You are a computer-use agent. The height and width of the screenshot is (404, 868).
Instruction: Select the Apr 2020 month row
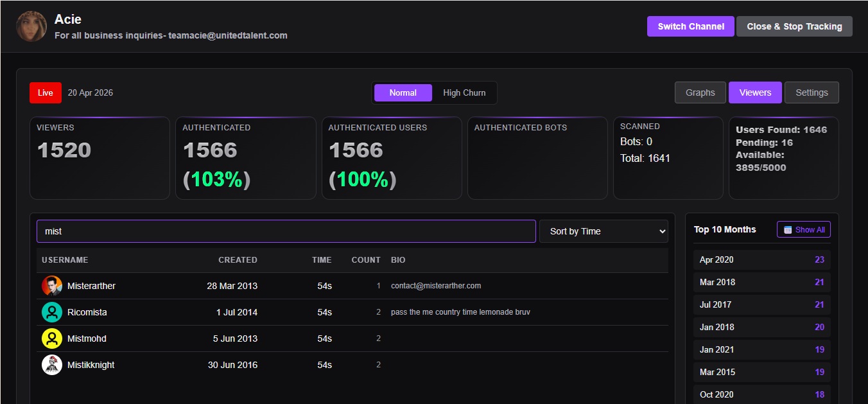pos(762,259)
